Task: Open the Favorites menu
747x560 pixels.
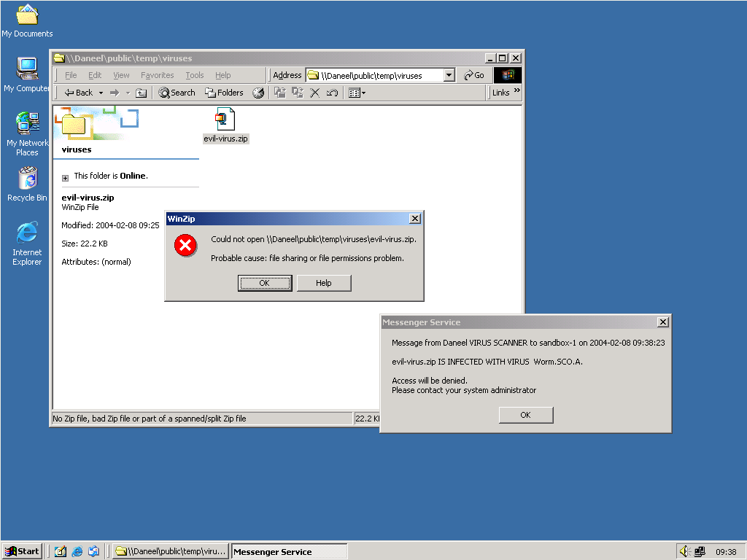Action: [158, 75]
